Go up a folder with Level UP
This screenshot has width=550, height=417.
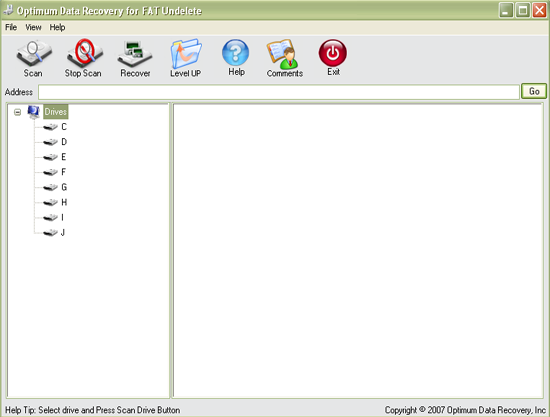tap(186, 54)
